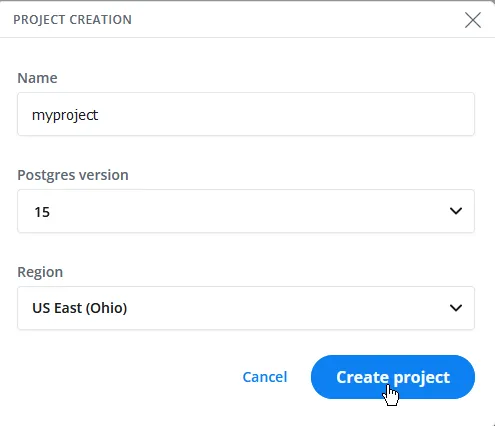Screen dimensions: 495x426
Task: Focus the project name text box
Action: 246,114
